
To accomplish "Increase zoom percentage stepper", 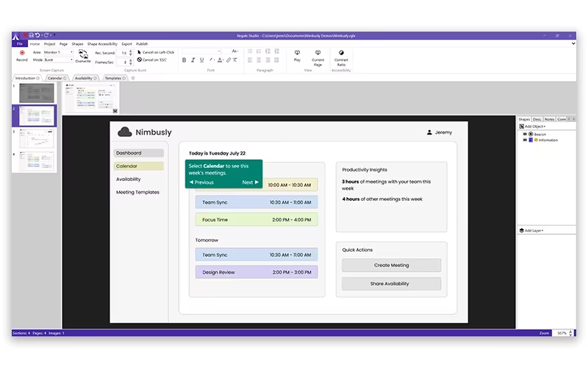I will point(571,332).
